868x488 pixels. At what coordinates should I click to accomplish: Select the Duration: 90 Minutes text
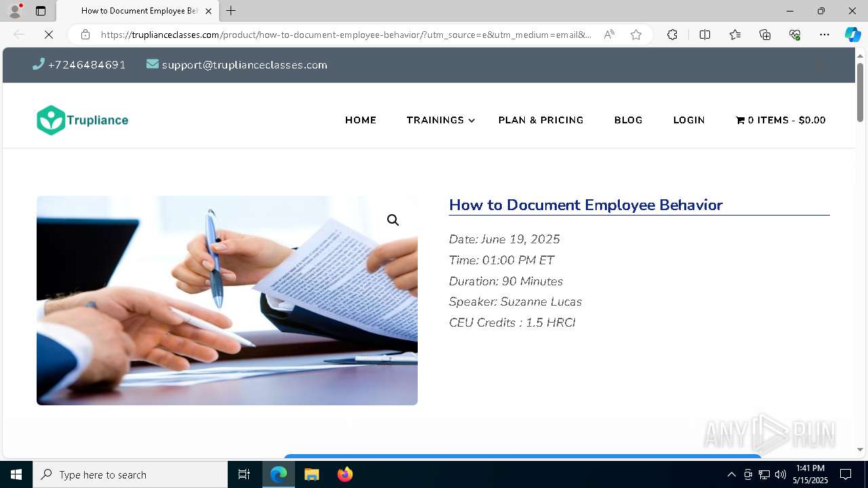point(506,281)
